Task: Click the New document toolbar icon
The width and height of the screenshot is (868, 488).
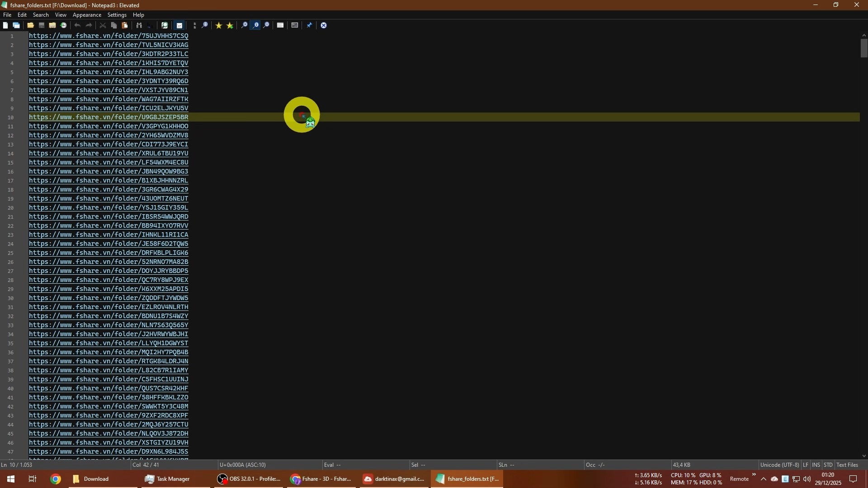Action: coord(5,25)
